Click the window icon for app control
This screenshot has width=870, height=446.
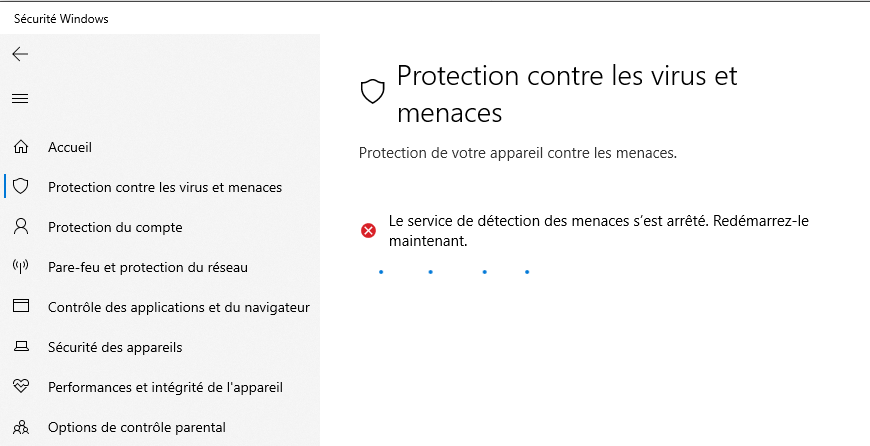(21, 306)
